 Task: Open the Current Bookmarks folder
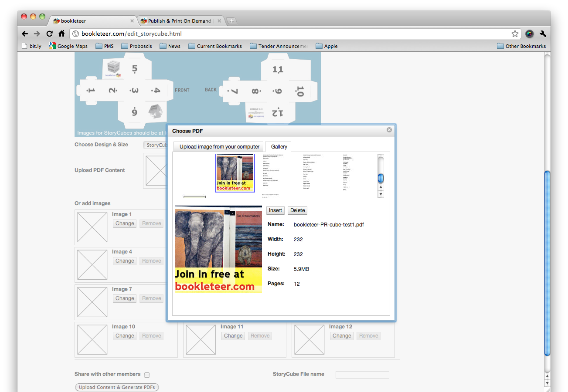point(215,46)
